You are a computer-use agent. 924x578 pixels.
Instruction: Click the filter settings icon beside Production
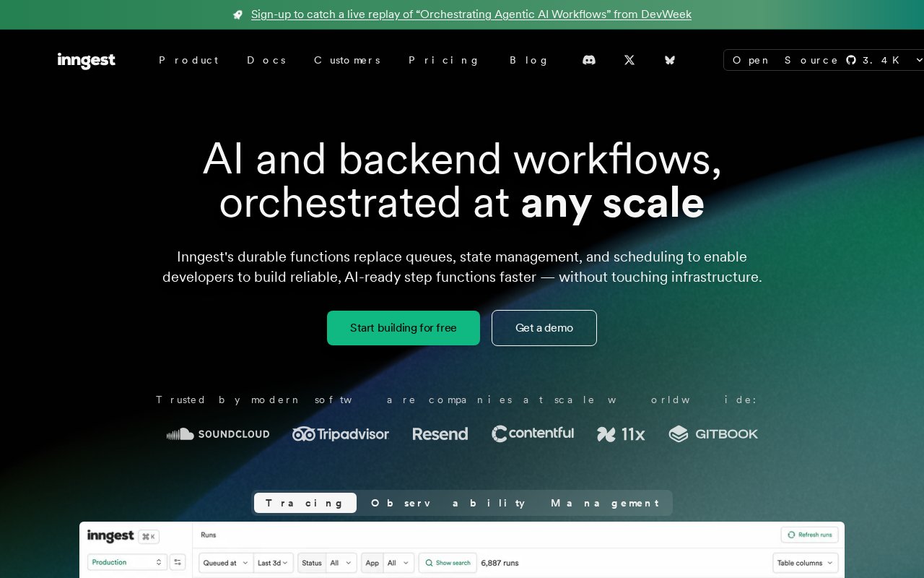[178, 562]
